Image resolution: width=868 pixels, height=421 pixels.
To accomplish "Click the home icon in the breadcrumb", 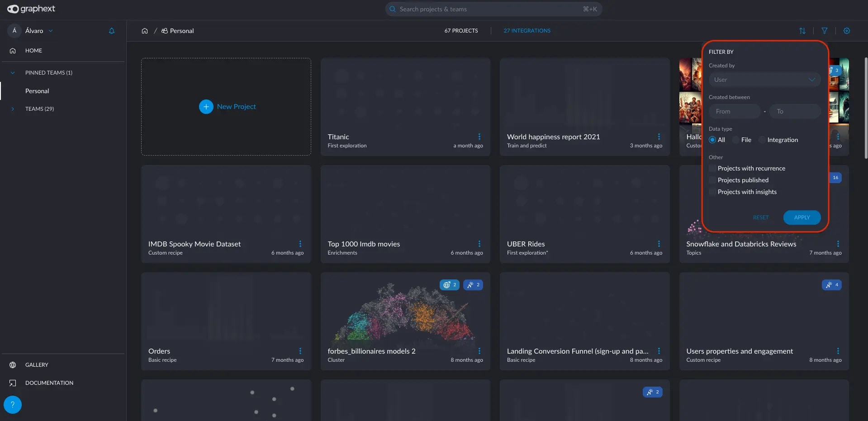I will 145,30.
